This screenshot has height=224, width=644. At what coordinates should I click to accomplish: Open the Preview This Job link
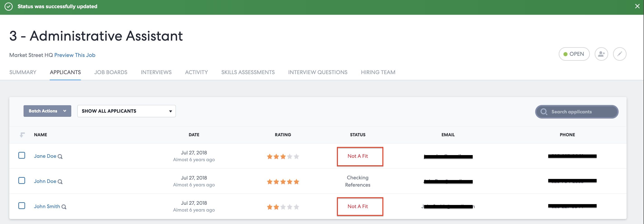(75, 55)
